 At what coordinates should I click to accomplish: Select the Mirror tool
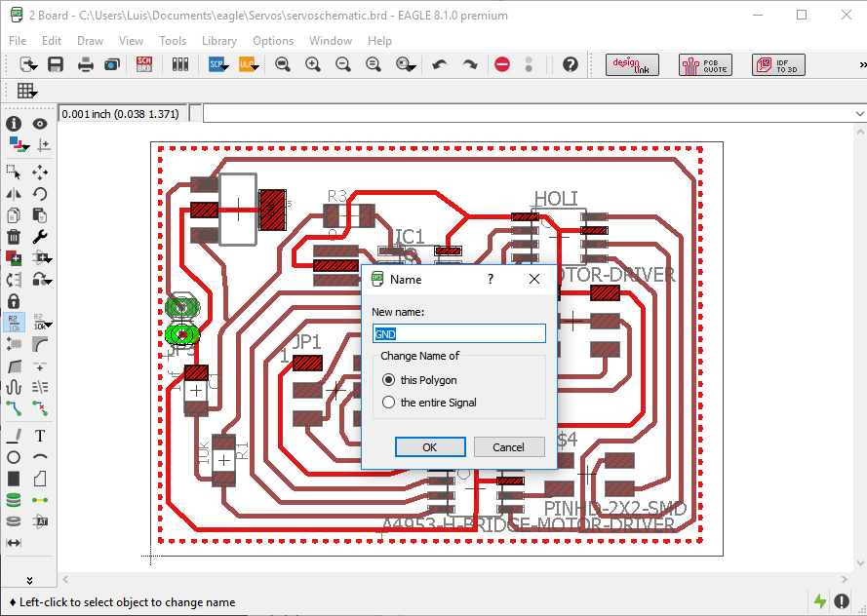[x=14, y=194]
